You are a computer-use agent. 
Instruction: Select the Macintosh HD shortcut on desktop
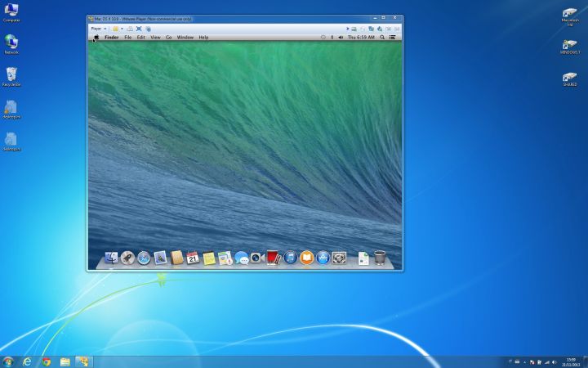[x=570, y=17]
